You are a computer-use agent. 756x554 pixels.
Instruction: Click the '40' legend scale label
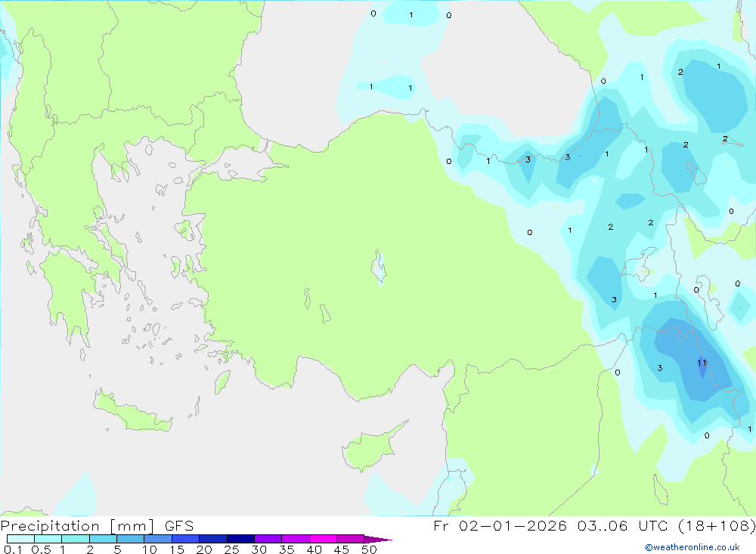tap(314, 549)
